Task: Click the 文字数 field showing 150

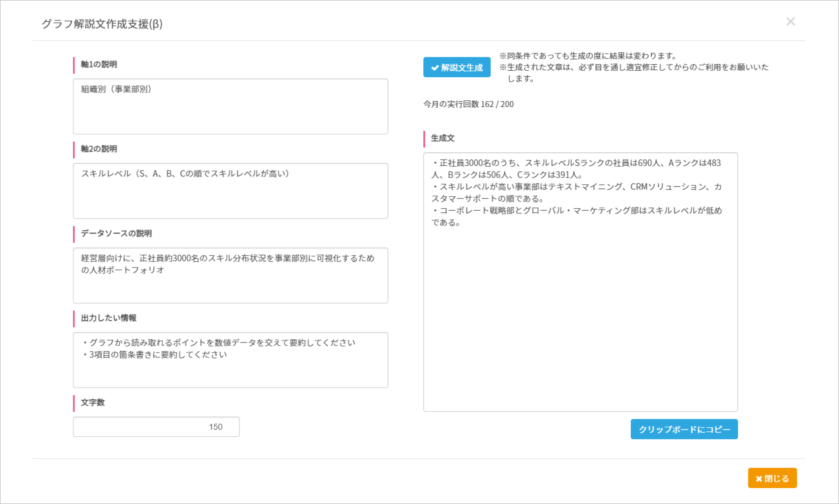Action: click(156, 426)
